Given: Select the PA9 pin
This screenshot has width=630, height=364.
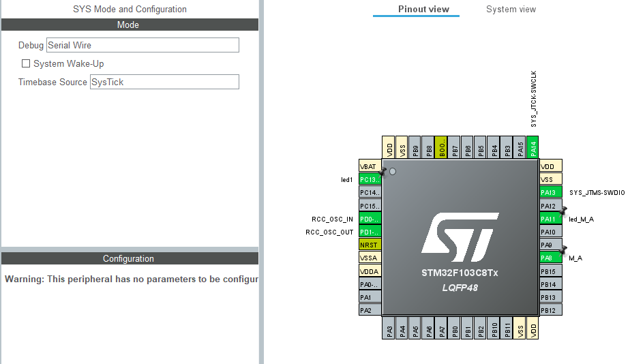Looking at the screenshot, I should click(551, 245).
